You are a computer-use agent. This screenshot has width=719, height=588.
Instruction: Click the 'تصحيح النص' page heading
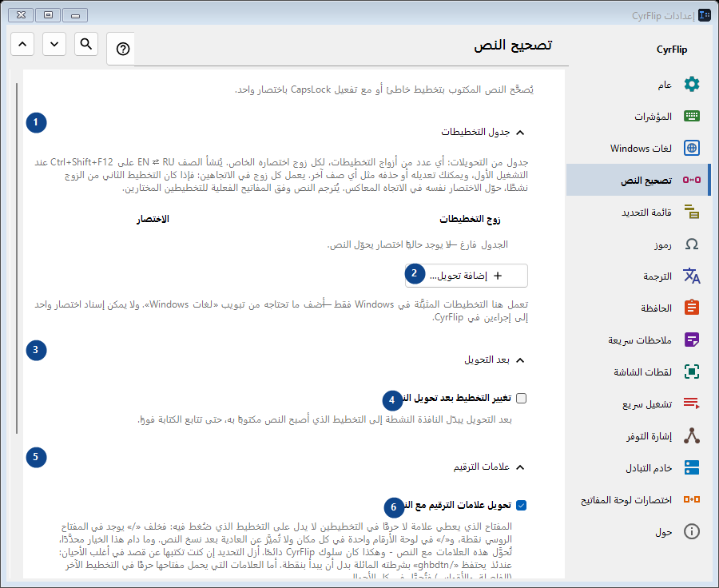513,46
